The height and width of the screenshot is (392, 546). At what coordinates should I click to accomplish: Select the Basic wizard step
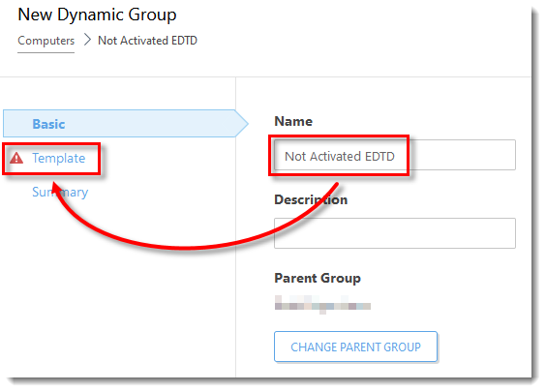coord(125,124)
